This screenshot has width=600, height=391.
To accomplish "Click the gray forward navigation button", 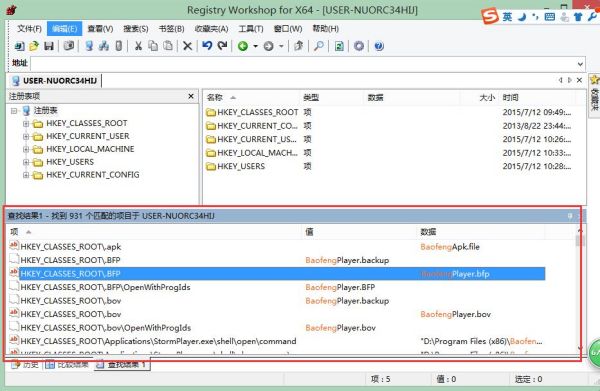I will 268,46.
